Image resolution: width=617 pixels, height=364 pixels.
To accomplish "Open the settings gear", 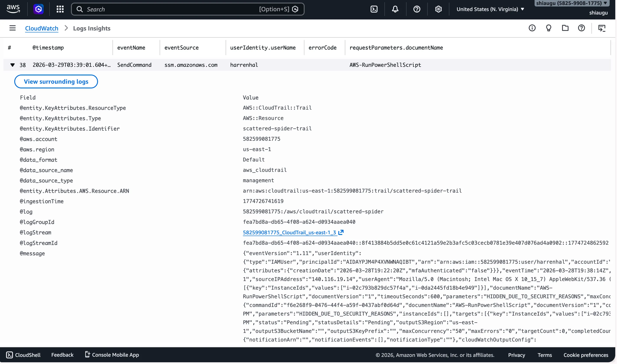I will click(x=439, y=9).
